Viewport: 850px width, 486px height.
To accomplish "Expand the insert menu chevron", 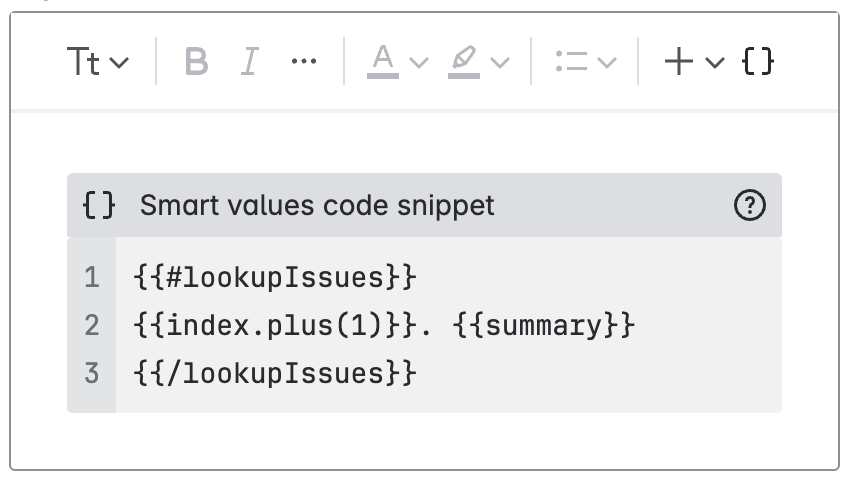I will pos(714,63).
